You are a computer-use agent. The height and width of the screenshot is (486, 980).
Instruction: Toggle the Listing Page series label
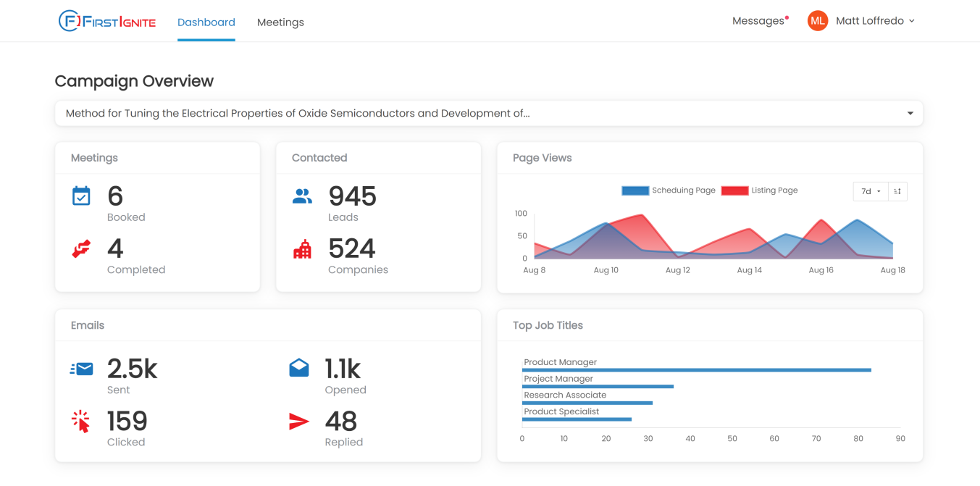[x=774, y=190]
